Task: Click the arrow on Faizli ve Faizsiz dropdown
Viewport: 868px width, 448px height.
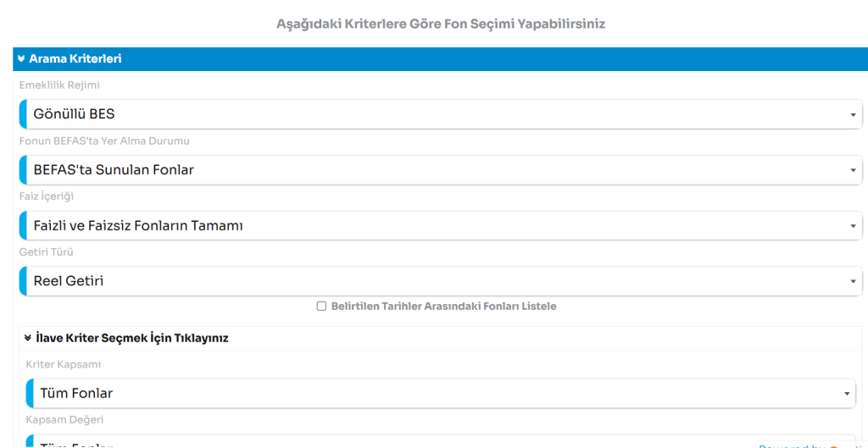Action: [853, 227]
